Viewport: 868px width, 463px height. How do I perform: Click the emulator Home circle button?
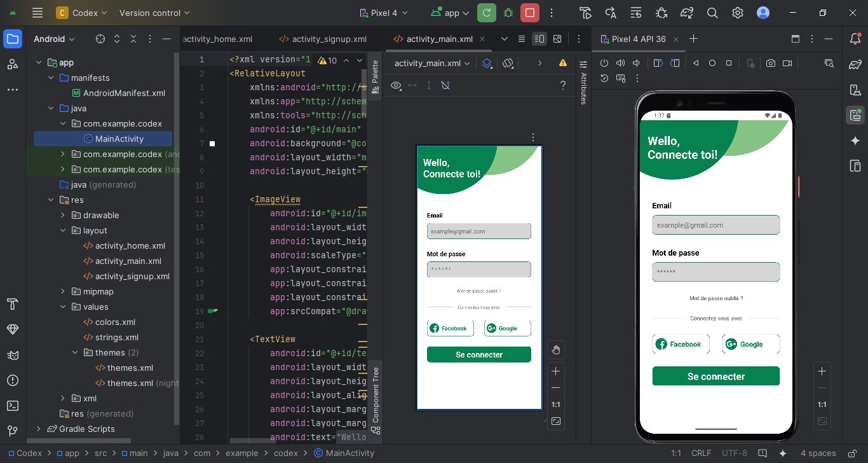pyautogui.click(x=712, y=63)
